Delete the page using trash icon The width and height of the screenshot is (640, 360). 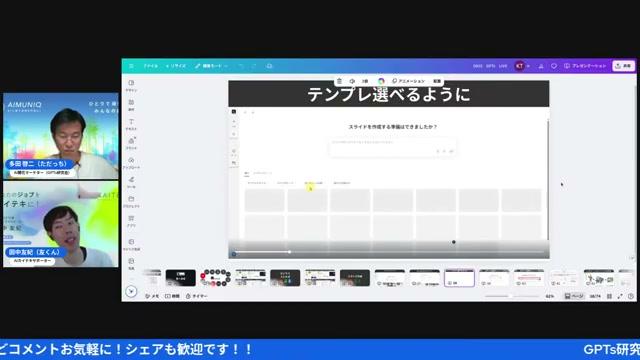click(339, 81)
